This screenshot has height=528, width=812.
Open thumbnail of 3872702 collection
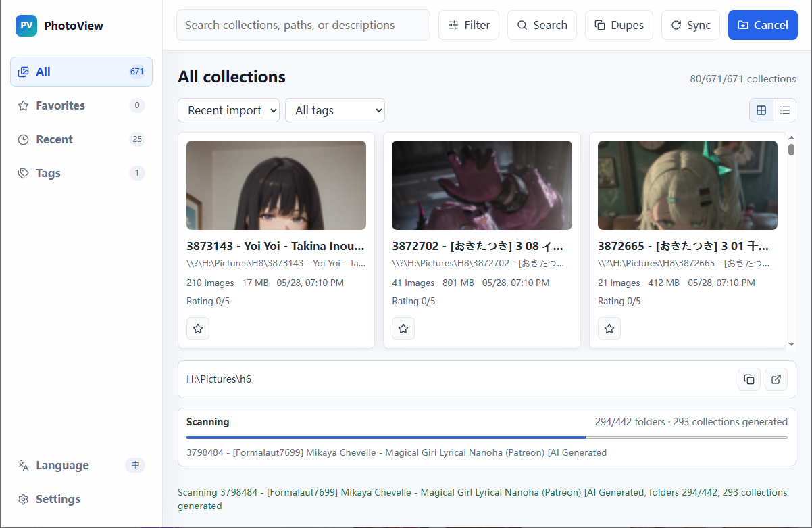point(482,185)
